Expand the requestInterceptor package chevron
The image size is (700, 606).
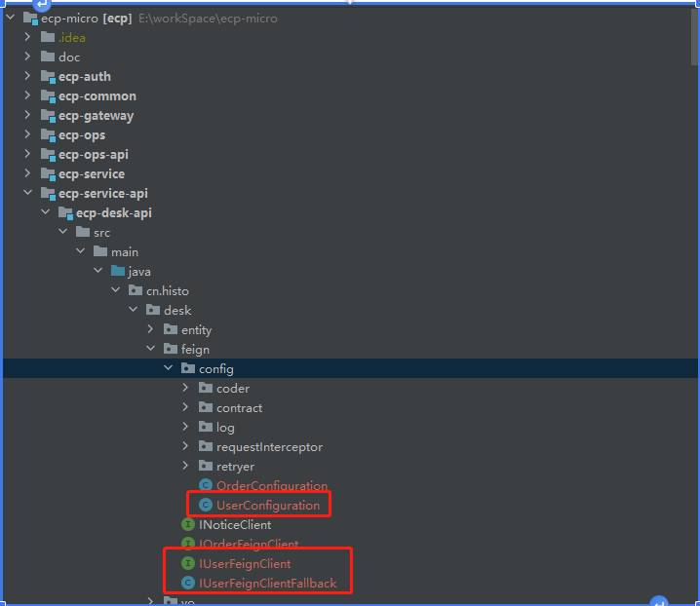coord(185,446)
